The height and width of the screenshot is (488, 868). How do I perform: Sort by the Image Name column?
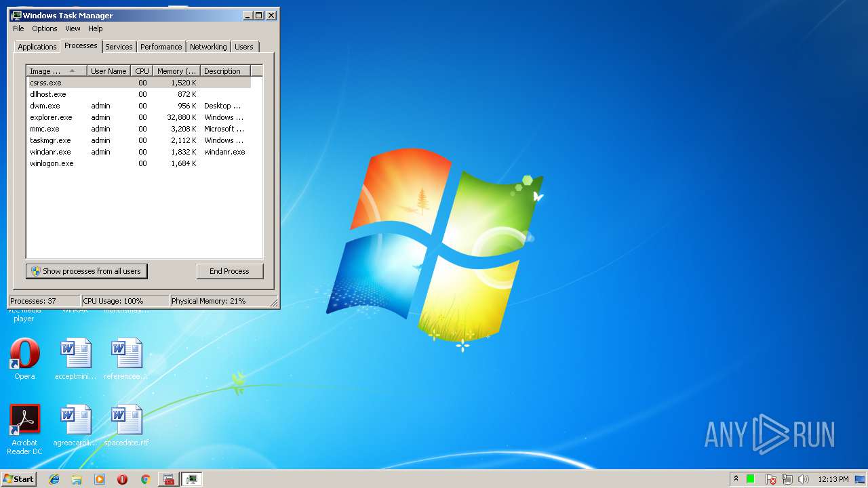click(x=57, y=71)
